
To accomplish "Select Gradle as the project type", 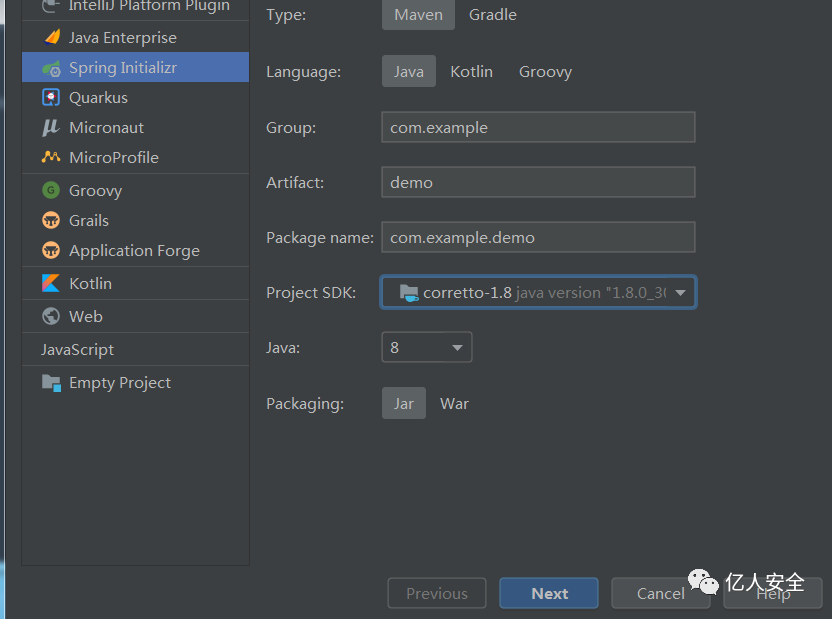I will coord(493,15).
